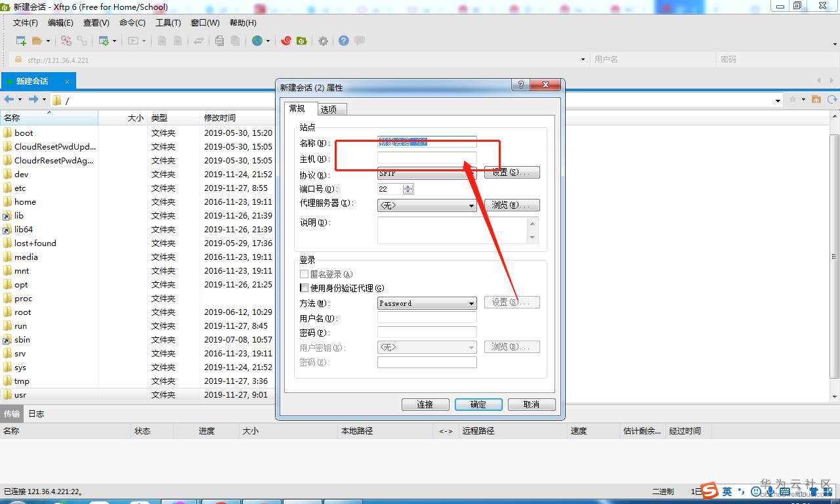Click the grayed chat bubble icon
This screenshot has width=840, height=504.
[360, 41]
